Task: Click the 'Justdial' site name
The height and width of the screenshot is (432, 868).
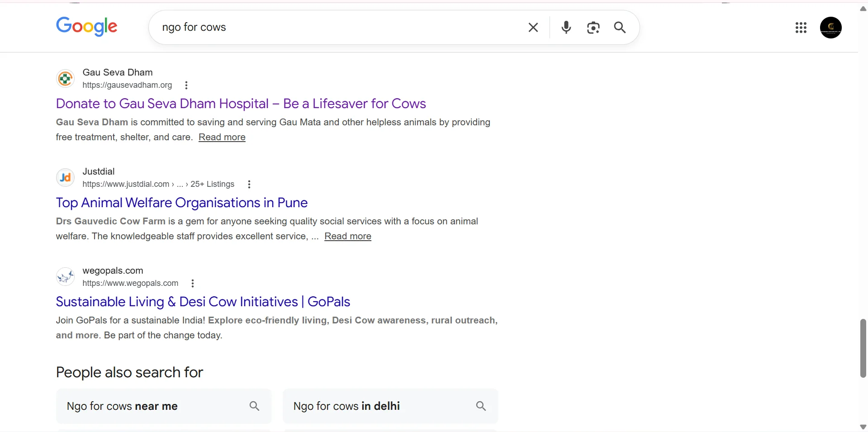Action: point(99,171)
